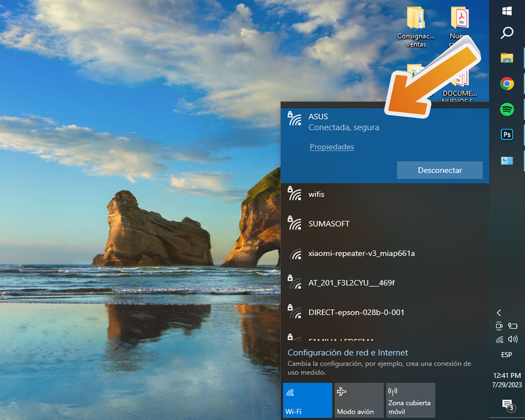Open File Explorer from the taskbar
Viewport: 525px width, 420px height.
pos(507,58)
